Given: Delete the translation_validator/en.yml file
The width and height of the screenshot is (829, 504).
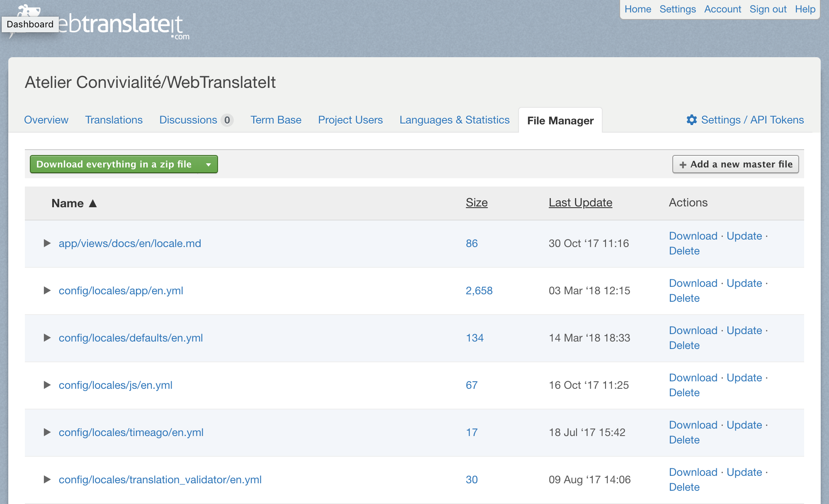Looking at the screenshot, I should pos(684,487).
